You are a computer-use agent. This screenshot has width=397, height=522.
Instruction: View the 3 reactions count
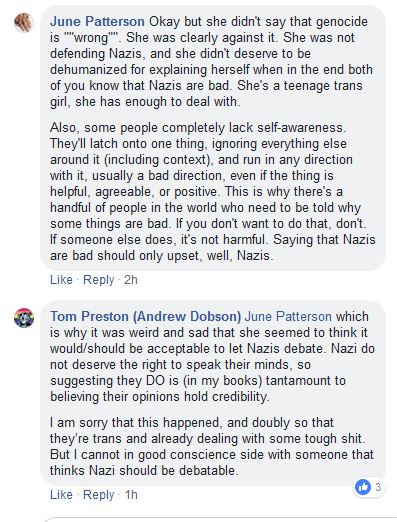(378, 487)
